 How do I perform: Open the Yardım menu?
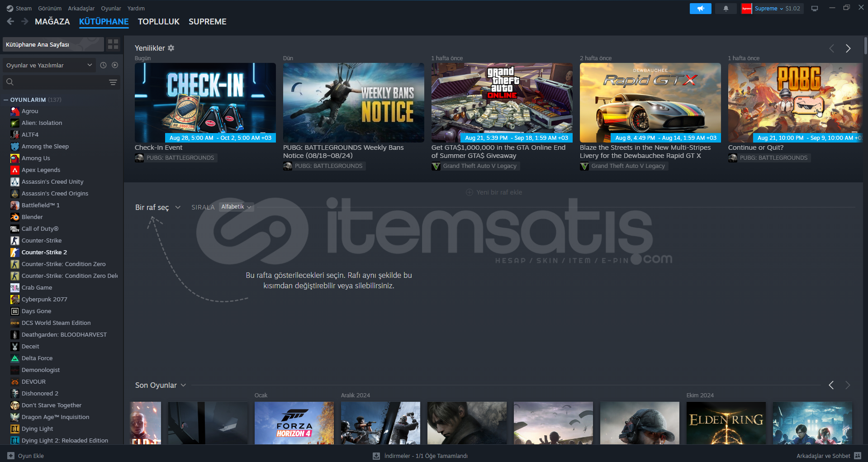tap(136, 9)
